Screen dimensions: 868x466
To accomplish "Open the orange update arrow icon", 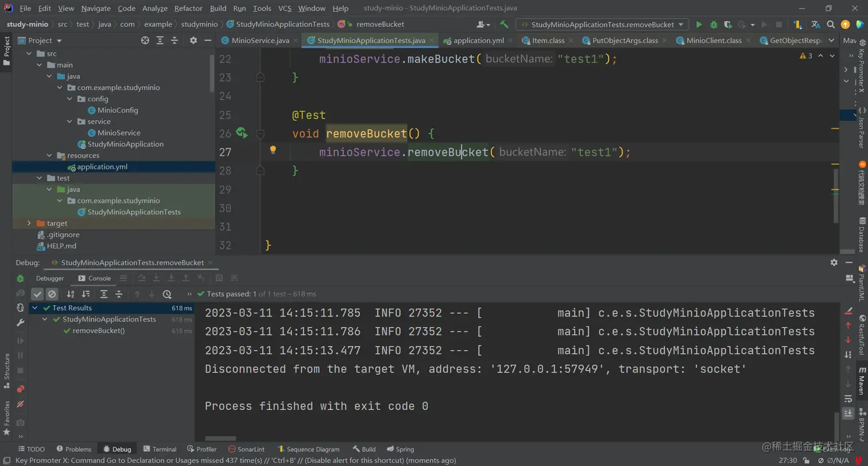I will click(845, 25).
